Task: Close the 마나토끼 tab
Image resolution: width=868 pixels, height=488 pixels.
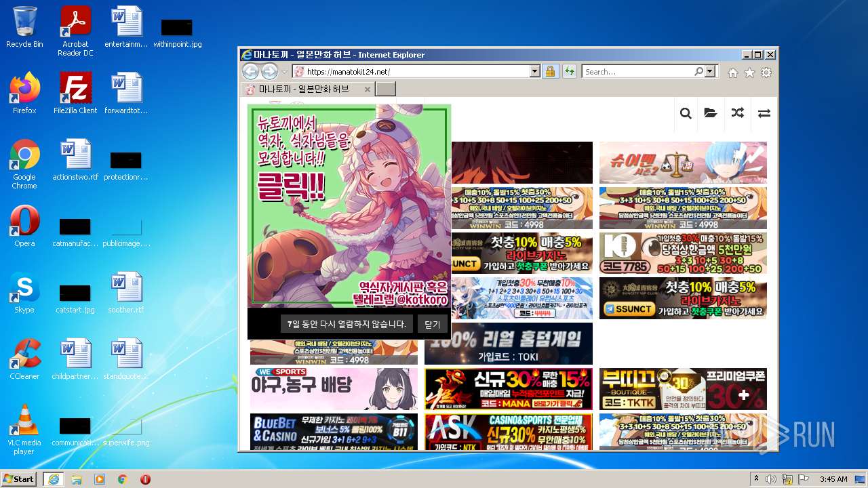Action: click(367, 89)
